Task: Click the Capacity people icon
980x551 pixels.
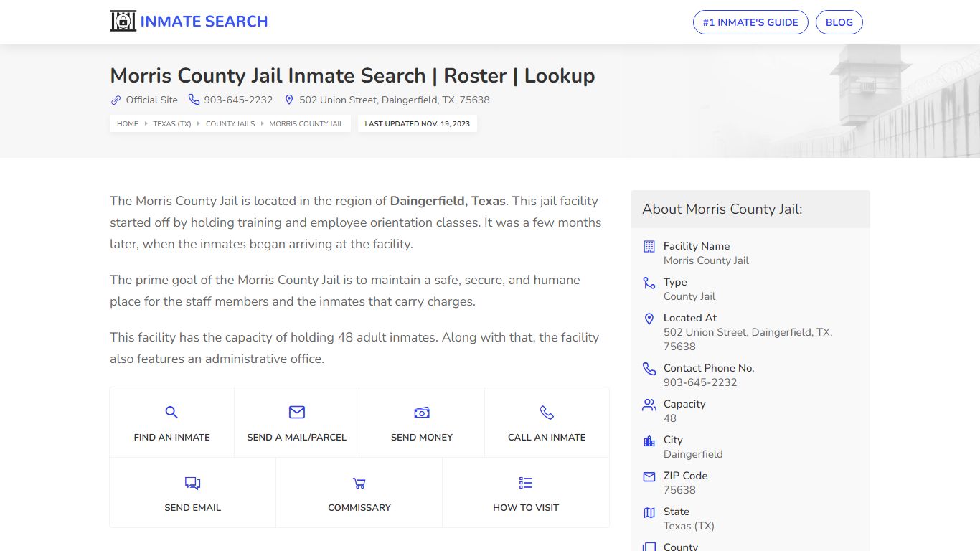Action: pos(649,405)
